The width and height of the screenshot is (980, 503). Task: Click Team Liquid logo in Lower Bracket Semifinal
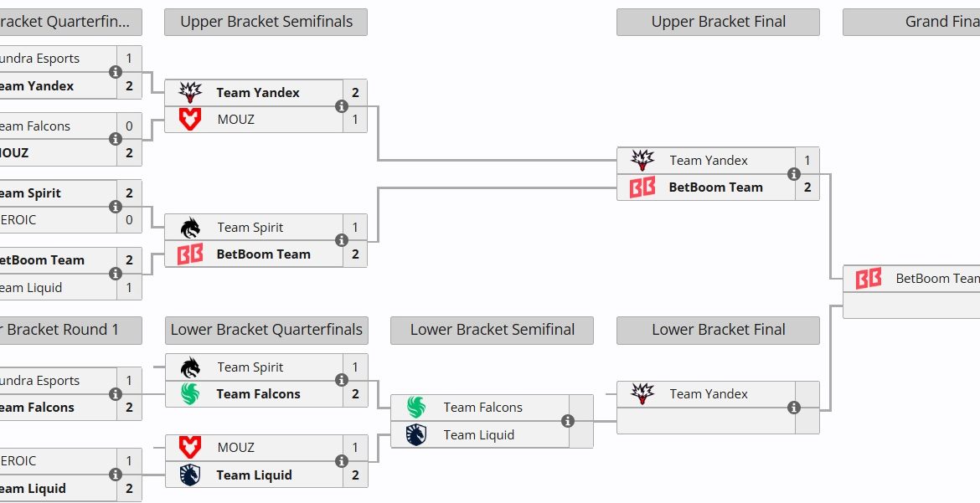coord(416,434)
